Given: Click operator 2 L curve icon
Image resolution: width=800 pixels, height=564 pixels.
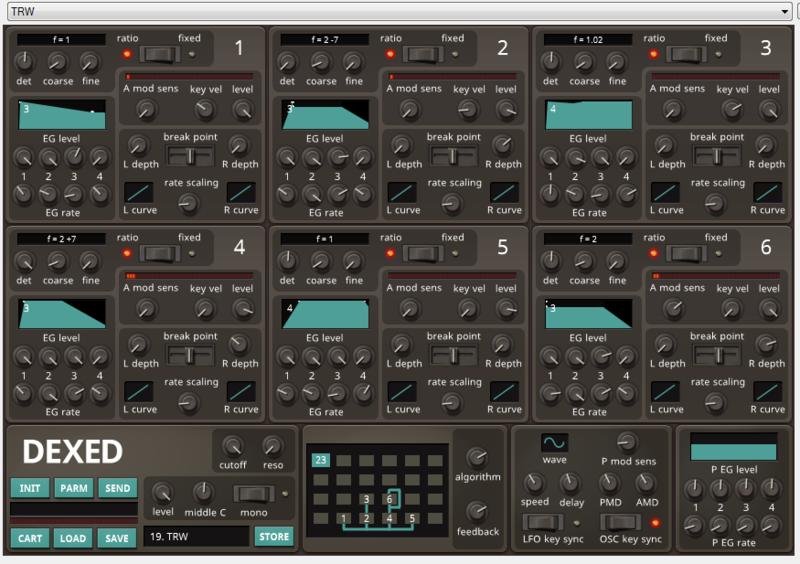Looking at the screenshot, I should pos(402,192).
